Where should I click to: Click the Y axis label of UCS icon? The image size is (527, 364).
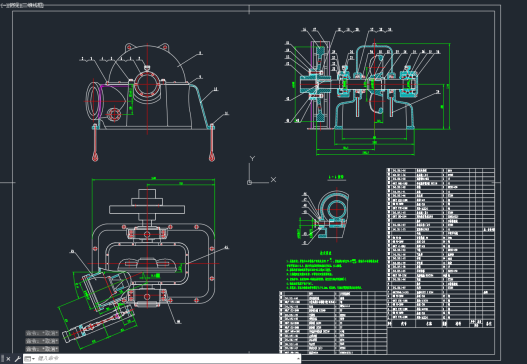point(252,158)
